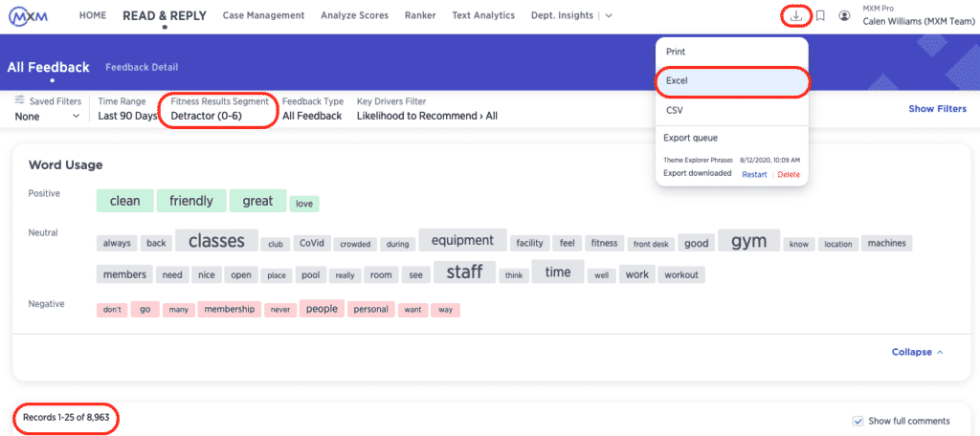Click the negative word 'don't'
Viewport: 980px width, 436px height.
(112, 310)
